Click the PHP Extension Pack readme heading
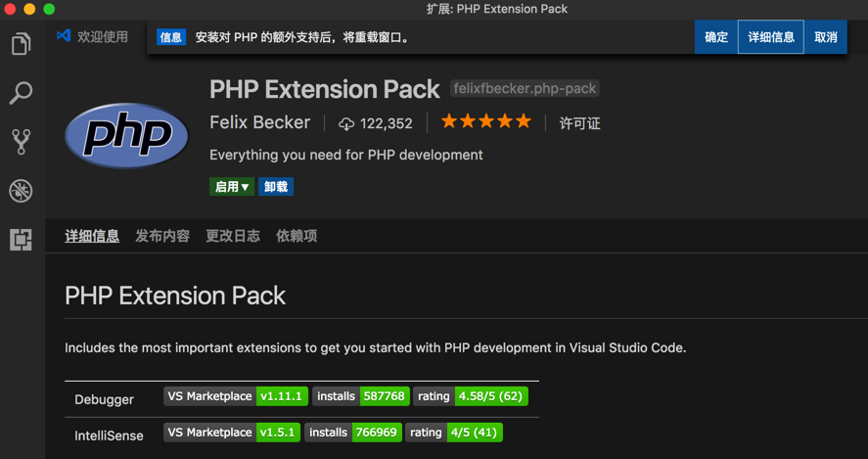This screenshot has height=459, width=868. 175,296
